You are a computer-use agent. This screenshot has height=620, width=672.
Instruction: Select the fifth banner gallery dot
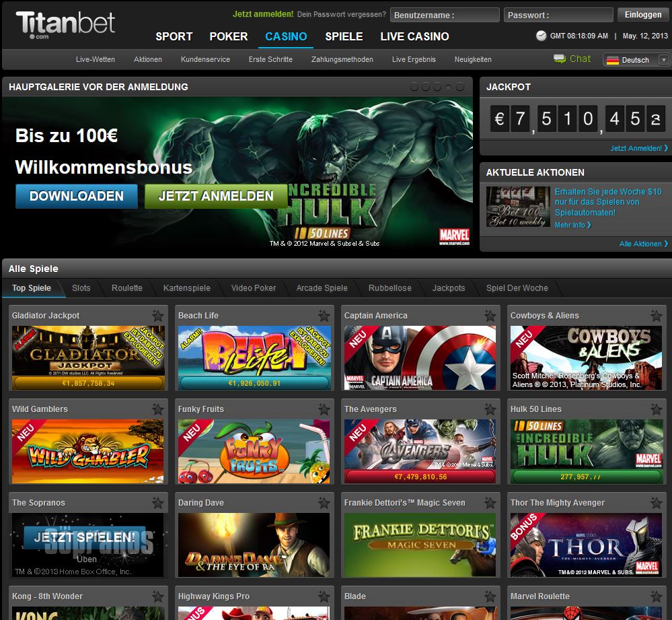point(460,87)
